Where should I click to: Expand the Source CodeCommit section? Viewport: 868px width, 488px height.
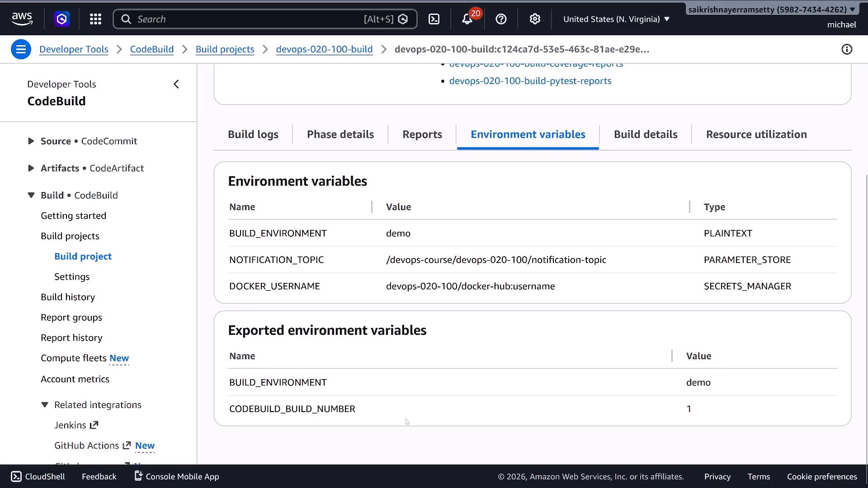[x=31, y=141]
